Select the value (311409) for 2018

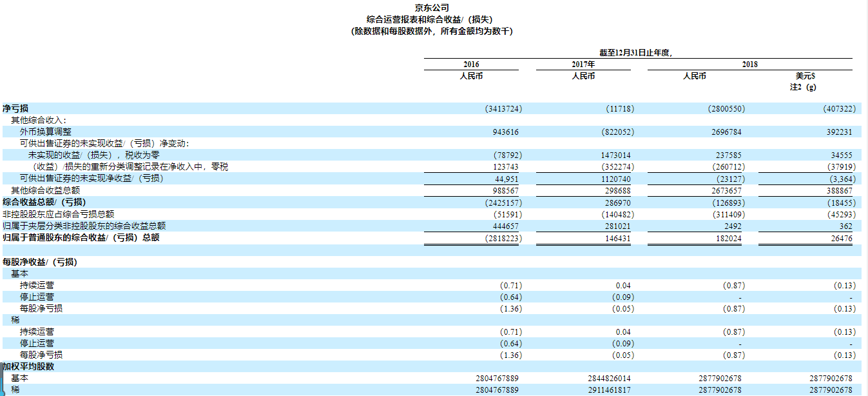(729, 214)
